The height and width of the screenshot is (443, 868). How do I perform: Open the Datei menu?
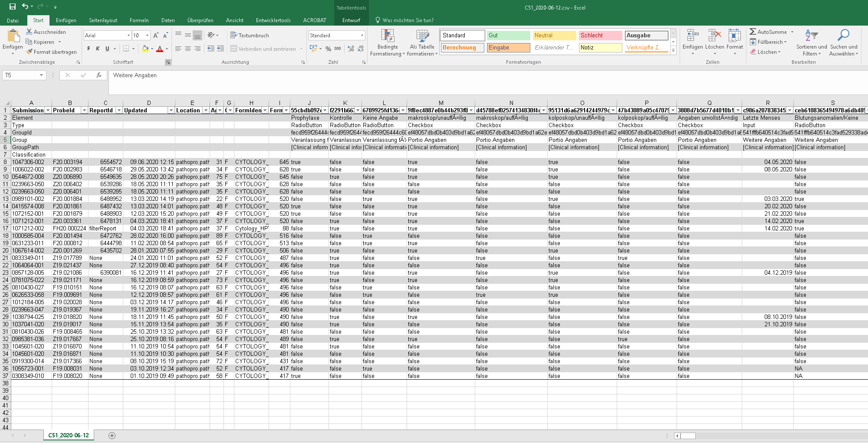point(13,20)
